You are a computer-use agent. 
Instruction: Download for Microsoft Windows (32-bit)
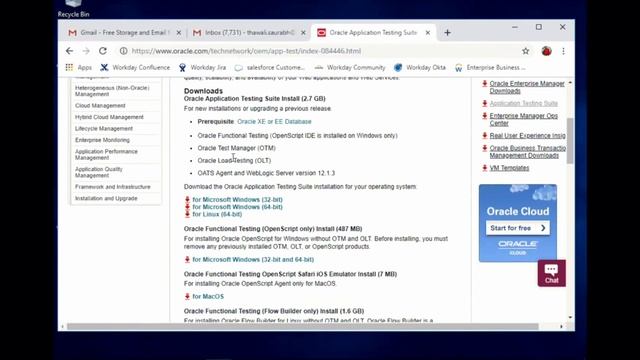tap(237, 200)
